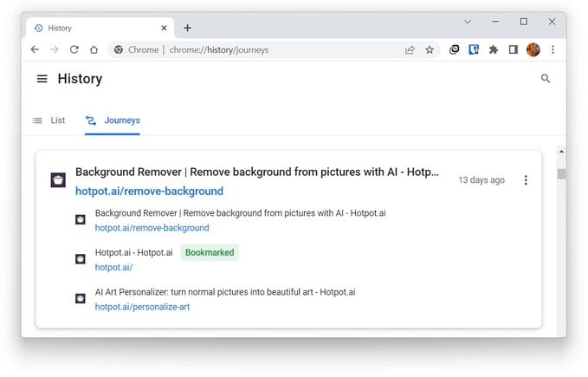Click the Bookmarked label

coord(210,252)
